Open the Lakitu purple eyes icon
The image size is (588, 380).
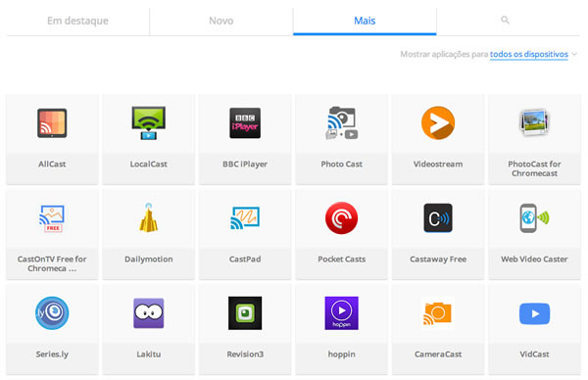pos(149,313)
